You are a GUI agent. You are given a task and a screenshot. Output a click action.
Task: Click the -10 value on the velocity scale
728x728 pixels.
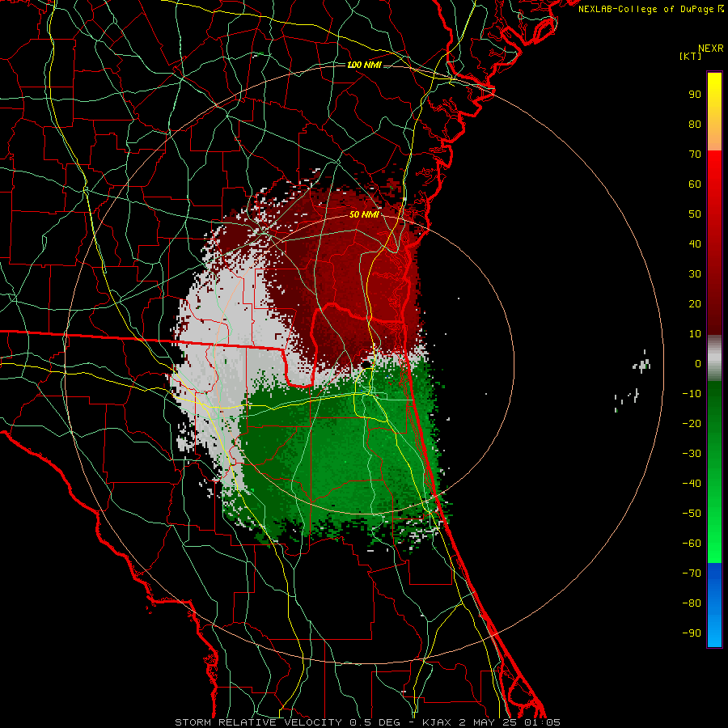point(692,394)
